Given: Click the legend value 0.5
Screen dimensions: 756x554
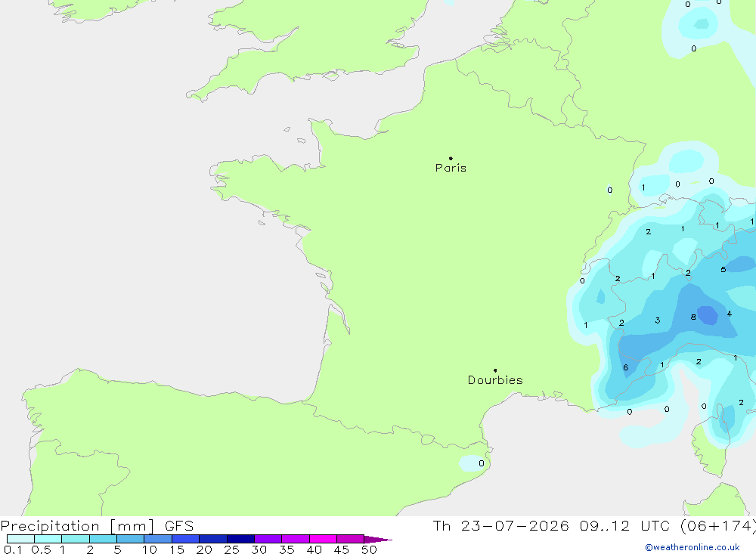Looking at the screenshot, I should pos(41,549).
